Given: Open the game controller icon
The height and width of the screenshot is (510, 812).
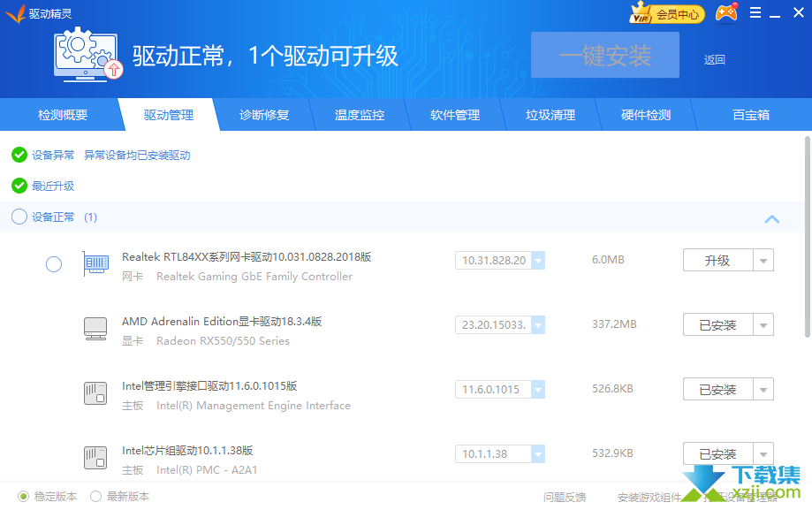Looking at the screenshot, I should (x=726, y=13).
